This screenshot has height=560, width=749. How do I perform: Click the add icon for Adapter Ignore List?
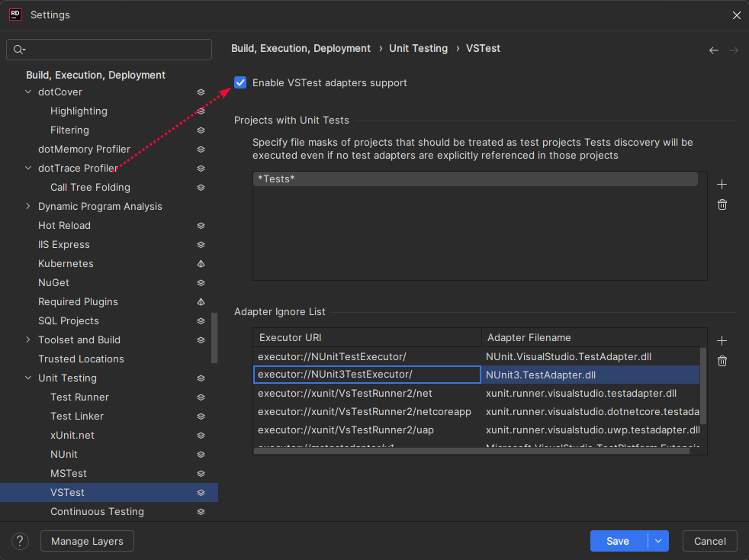click(x=722, y=341)
